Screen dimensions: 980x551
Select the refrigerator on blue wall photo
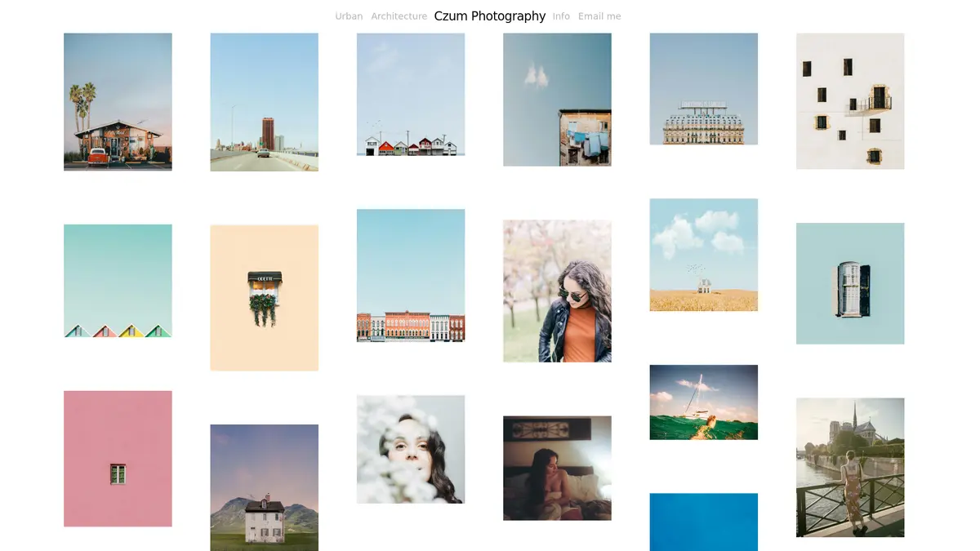pos(849,283)
